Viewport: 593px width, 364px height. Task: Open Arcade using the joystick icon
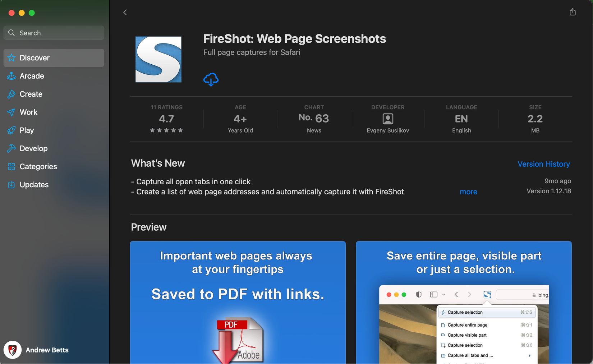coord(11,76)
